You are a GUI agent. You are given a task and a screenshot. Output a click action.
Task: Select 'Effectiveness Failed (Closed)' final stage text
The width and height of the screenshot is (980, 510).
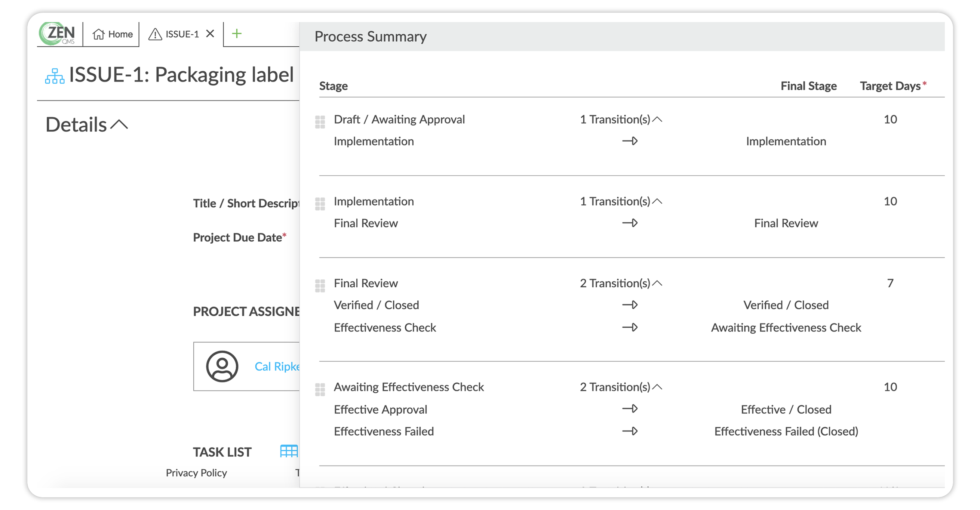point(786,432)
